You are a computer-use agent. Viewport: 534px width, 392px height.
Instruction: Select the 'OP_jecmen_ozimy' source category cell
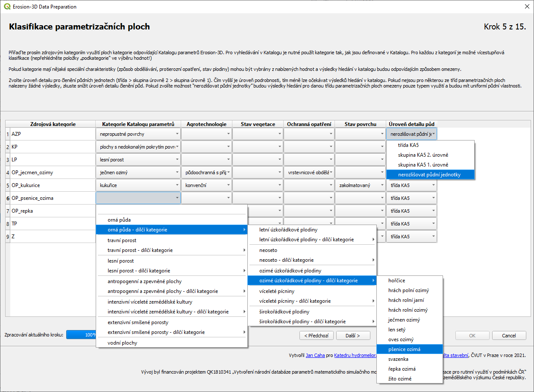(53, 173)
